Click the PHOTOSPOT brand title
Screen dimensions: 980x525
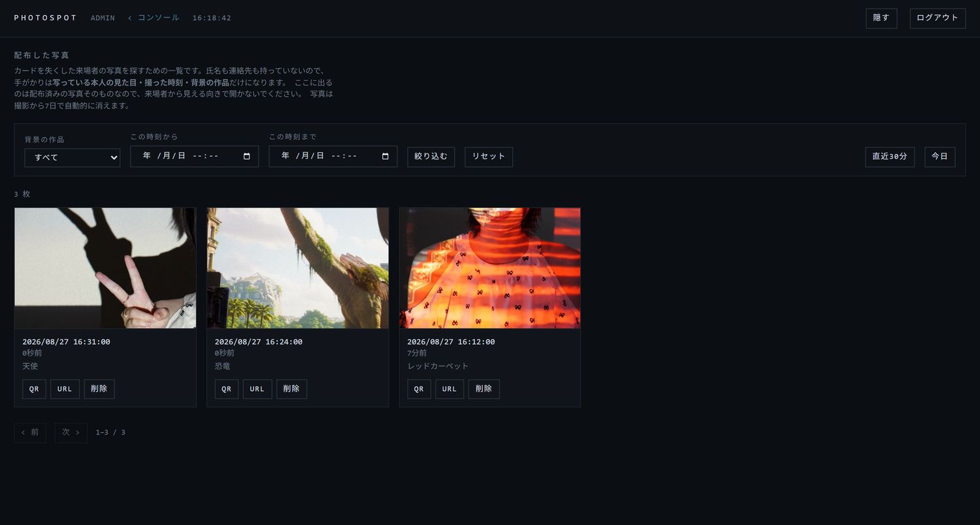pyautogui.click(x=46, y=18)
